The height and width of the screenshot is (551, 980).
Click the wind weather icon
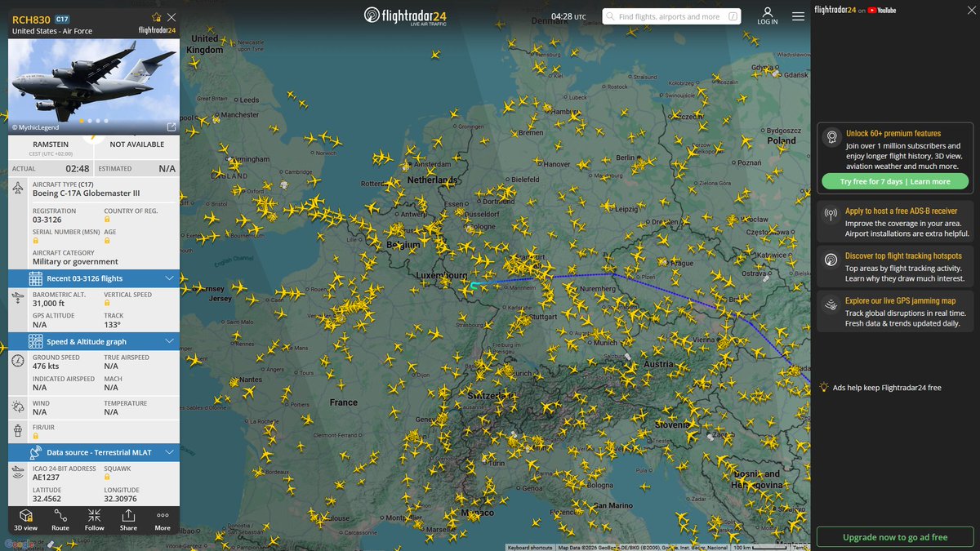(18, 407)
